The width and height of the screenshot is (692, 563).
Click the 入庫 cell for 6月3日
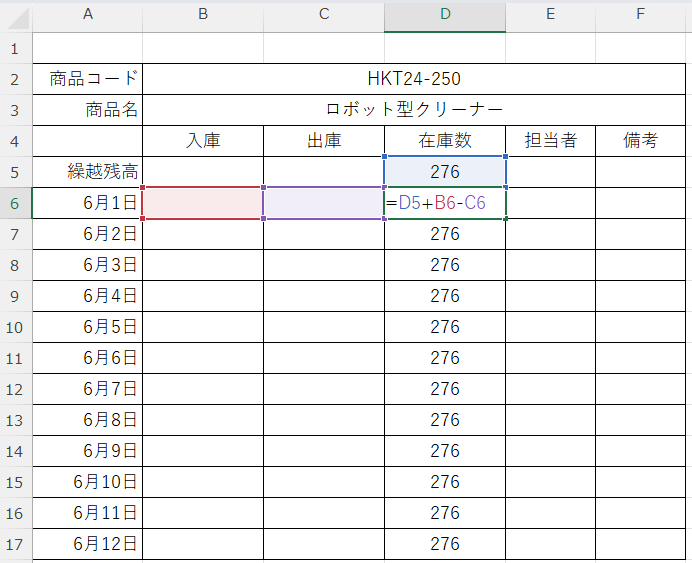point(203,265)
